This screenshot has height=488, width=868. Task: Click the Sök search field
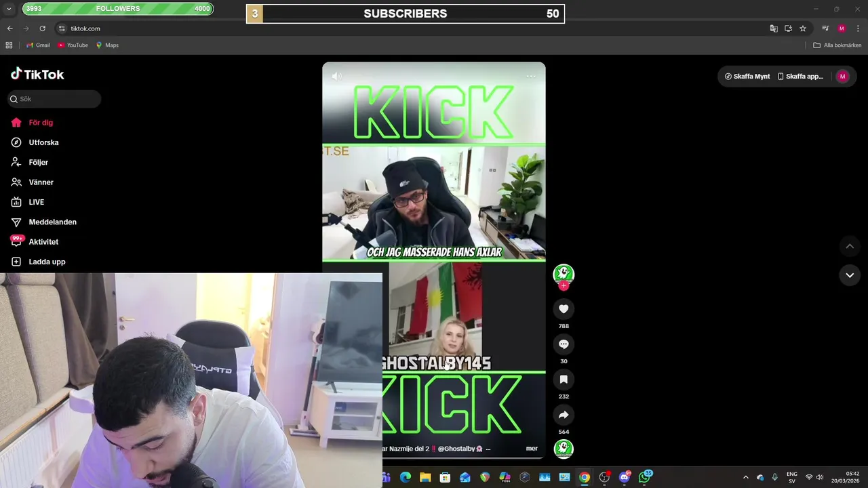(54, 99)
